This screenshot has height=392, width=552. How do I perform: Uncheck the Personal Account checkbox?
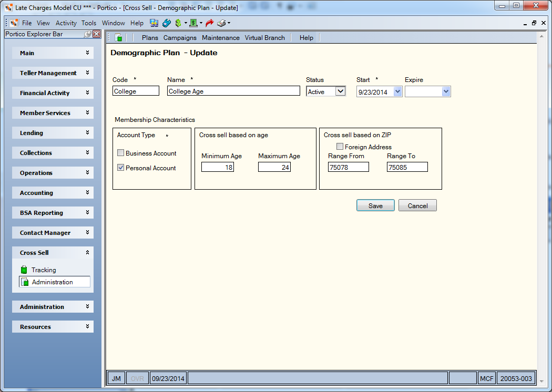pos(121,168)
